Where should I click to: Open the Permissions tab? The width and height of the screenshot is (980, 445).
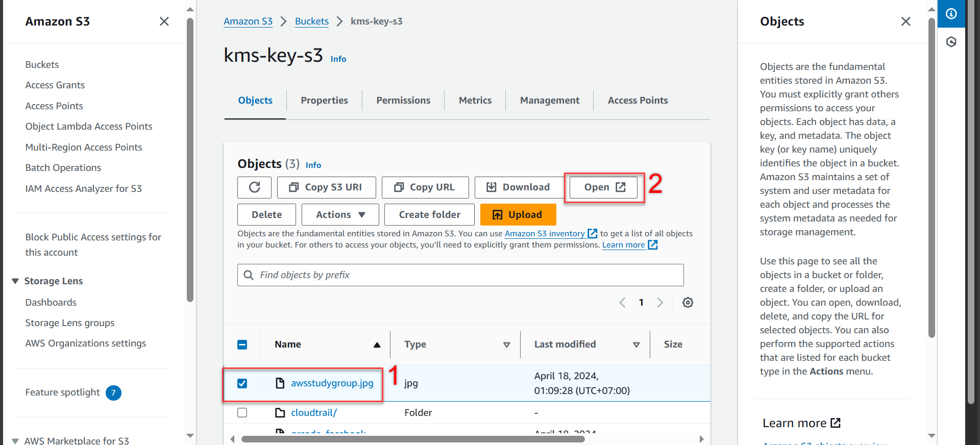pyautogui.click(x=403, y=101)
